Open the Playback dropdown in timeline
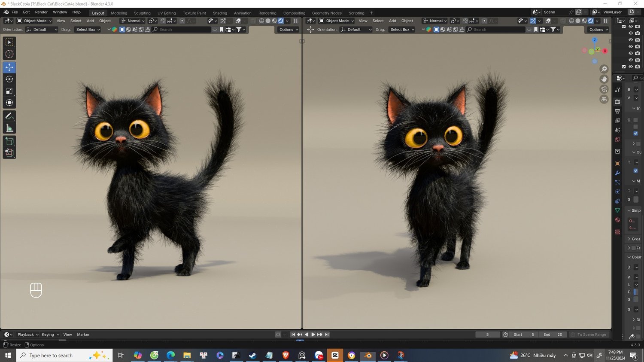Viewport: 644px width, 362px height. click(27, 335)
